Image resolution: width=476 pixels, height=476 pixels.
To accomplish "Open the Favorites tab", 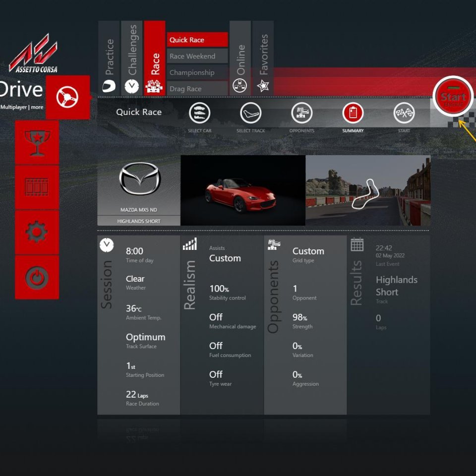I will [263, 58].
